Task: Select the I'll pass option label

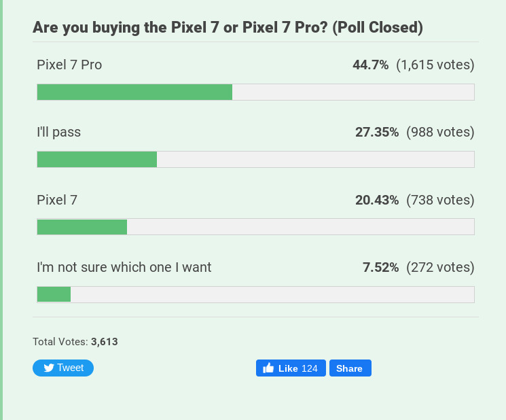Action: tap(58, 133)
